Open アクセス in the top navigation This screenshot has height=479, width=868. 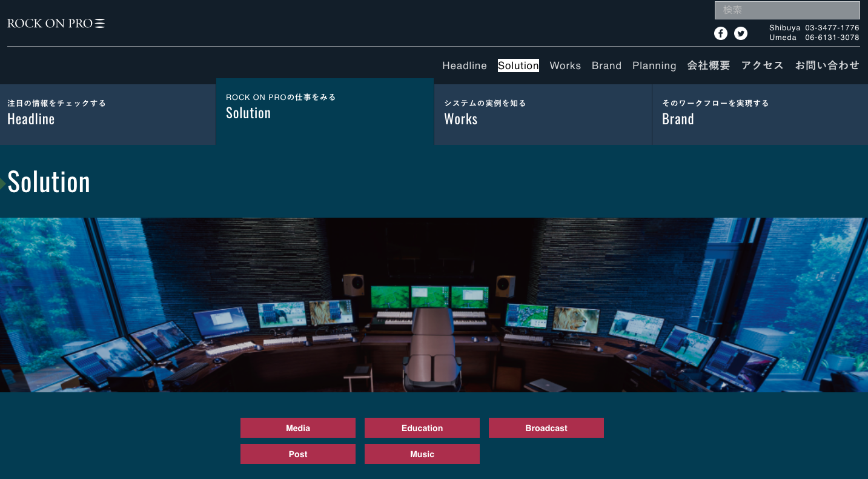[x=763, y=65]
